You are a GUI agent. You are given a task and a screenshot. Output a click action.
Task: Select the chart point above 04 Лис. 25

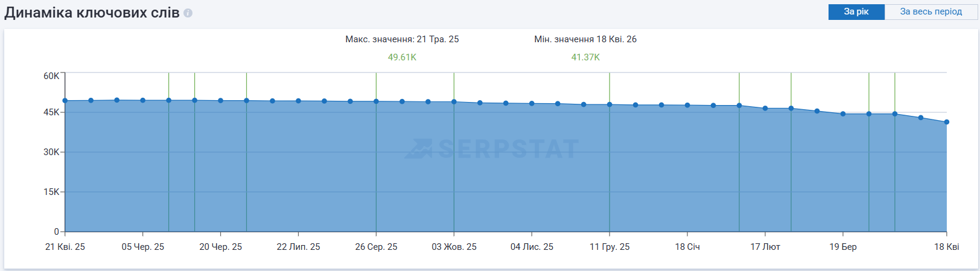click(x=532, y=103)
